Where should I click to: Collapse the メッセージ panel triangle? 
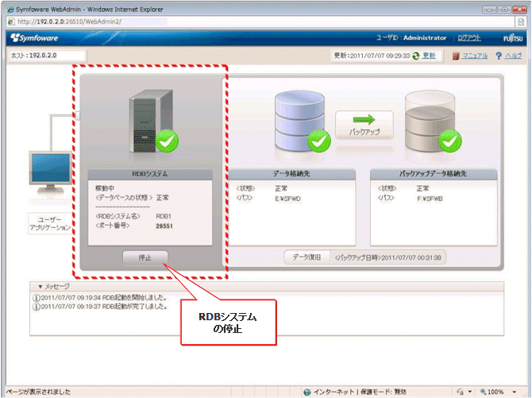click(x=40, y=287)
